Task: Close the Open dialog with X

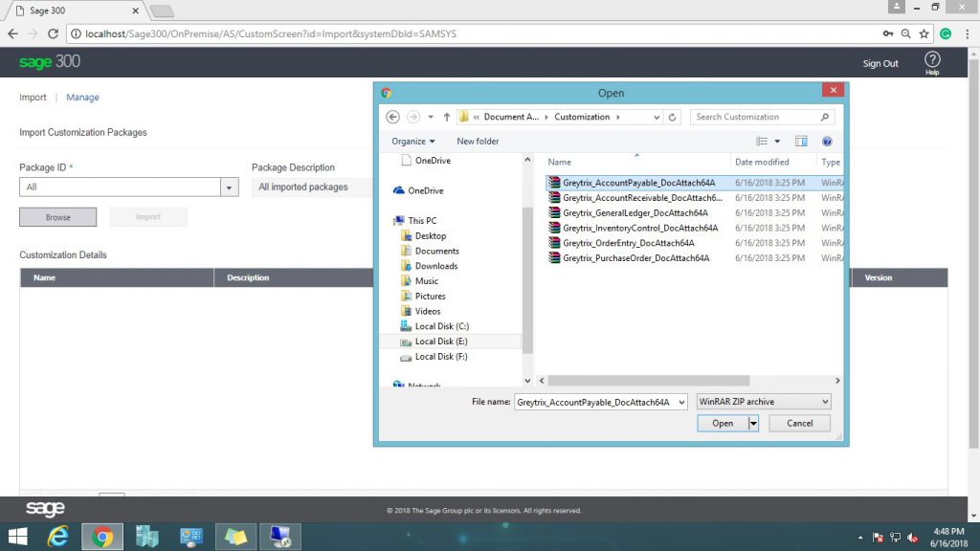Action: tap(834, 90)
